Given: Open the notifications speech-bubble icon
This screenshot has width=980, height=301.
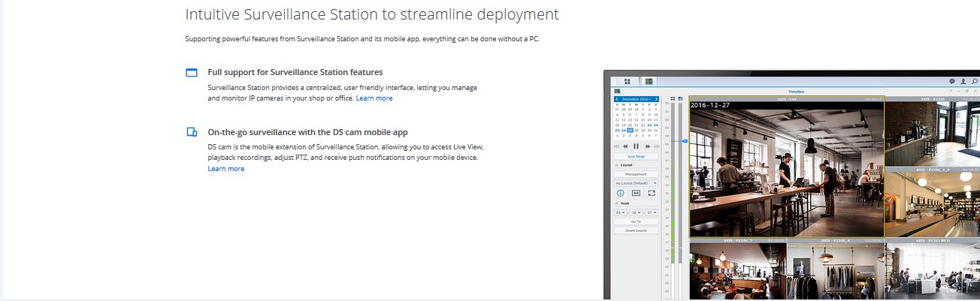Looking at the screenshot, I should [x=952, y=80].
